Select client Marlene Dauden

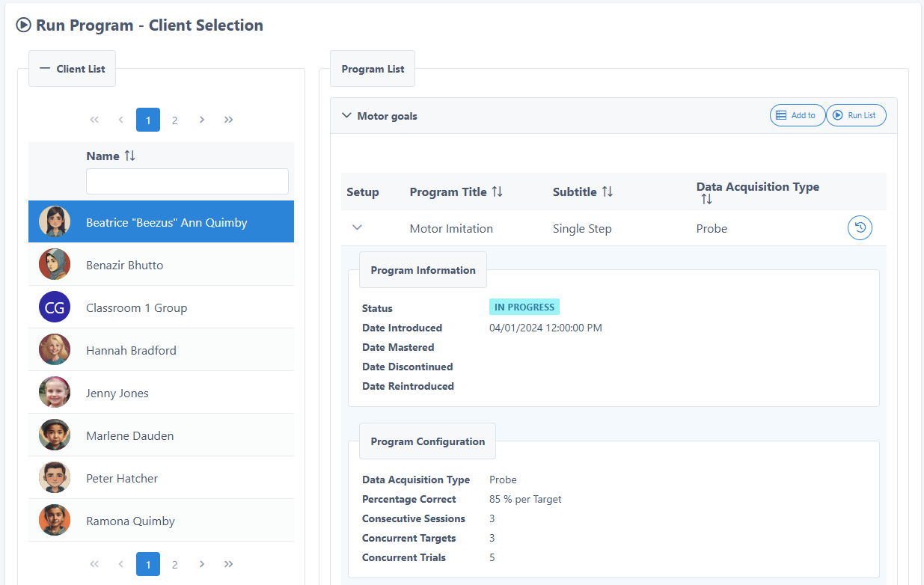point(161,435)
